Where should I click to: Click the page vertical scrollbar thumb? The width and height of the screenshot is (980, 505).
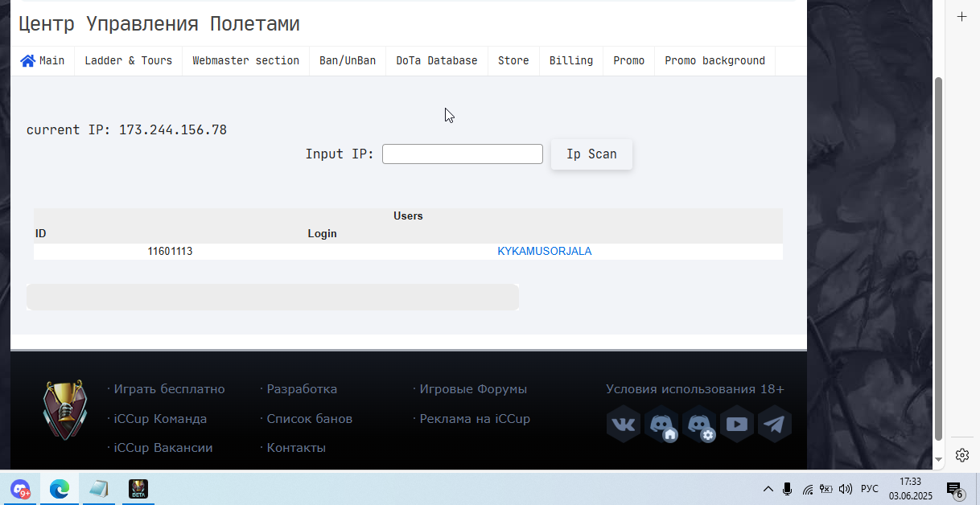pos(938,258)
